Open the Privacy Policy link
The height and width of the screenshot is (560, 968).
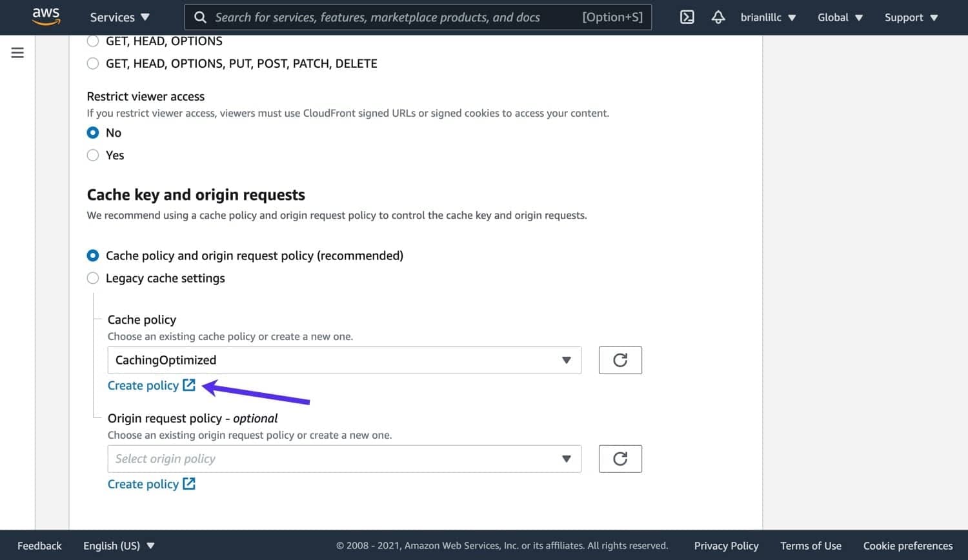[726, 545]
